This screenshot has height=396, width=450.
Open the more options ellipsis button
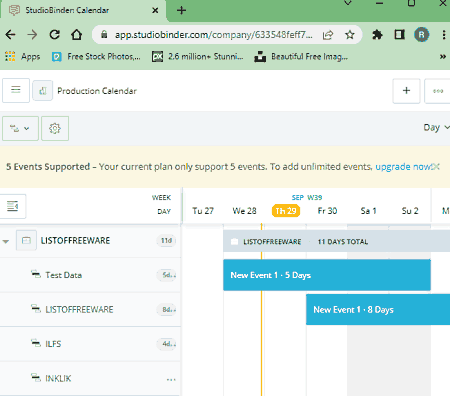(438, 91)
